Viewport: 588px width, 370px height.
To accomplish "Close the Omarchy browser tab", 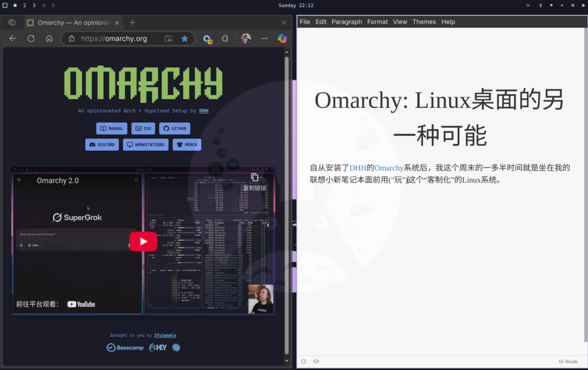I will (x=117, y=23).
